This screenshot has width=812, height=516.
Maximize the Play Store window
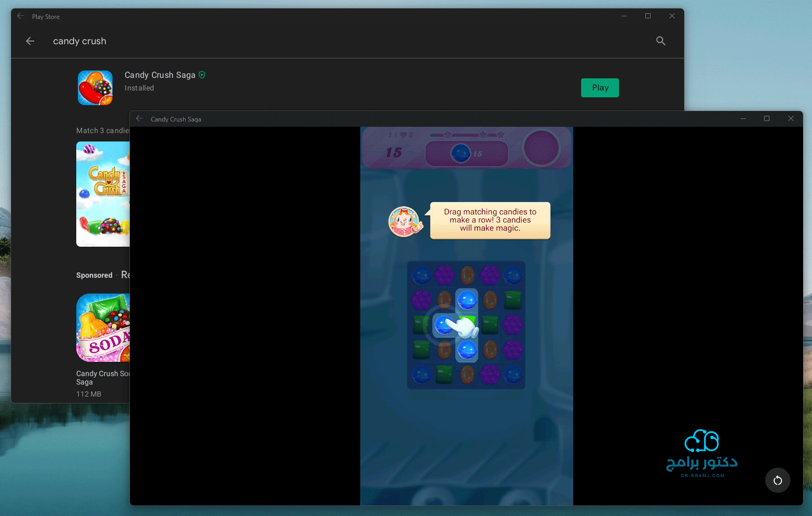click(648, 16)
